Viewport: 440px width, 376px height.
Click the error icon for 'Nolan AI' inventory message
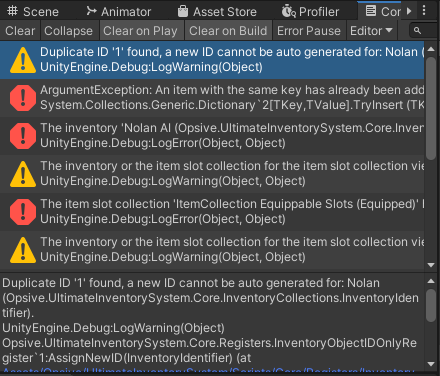(23, 136)
